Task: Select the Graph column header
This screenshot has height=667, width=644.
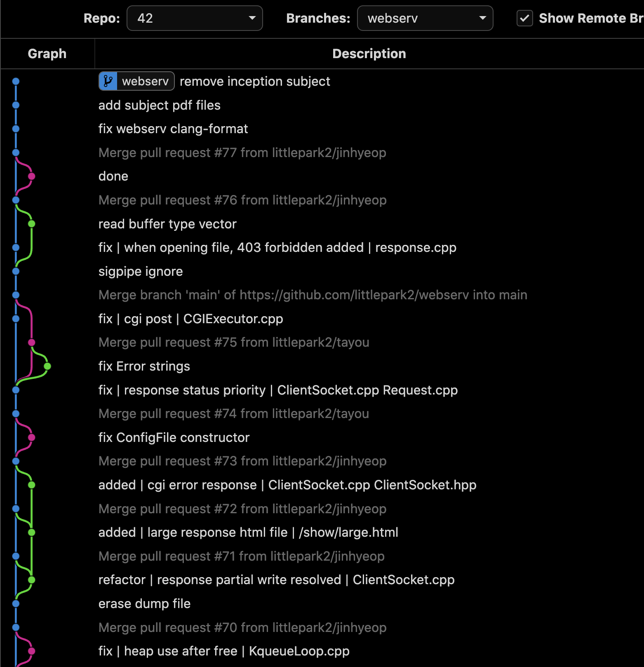Action: tap(47, 54)
